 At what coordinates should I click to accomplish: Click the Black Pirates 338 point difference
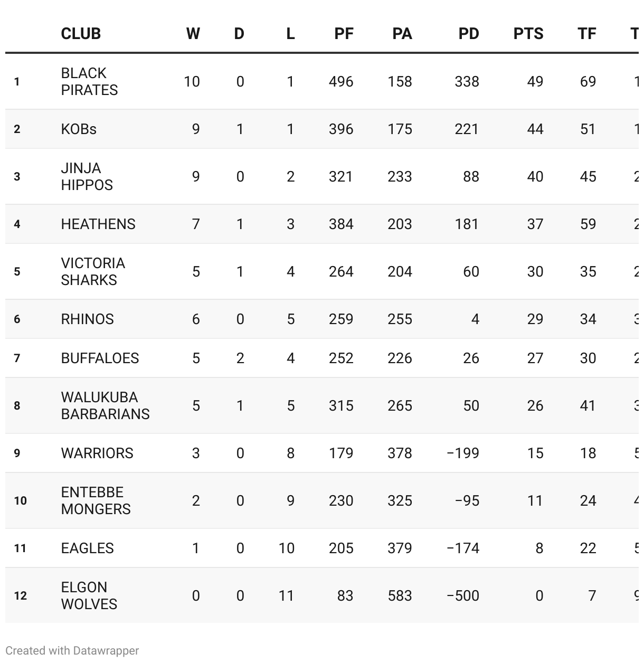(467, 81)
